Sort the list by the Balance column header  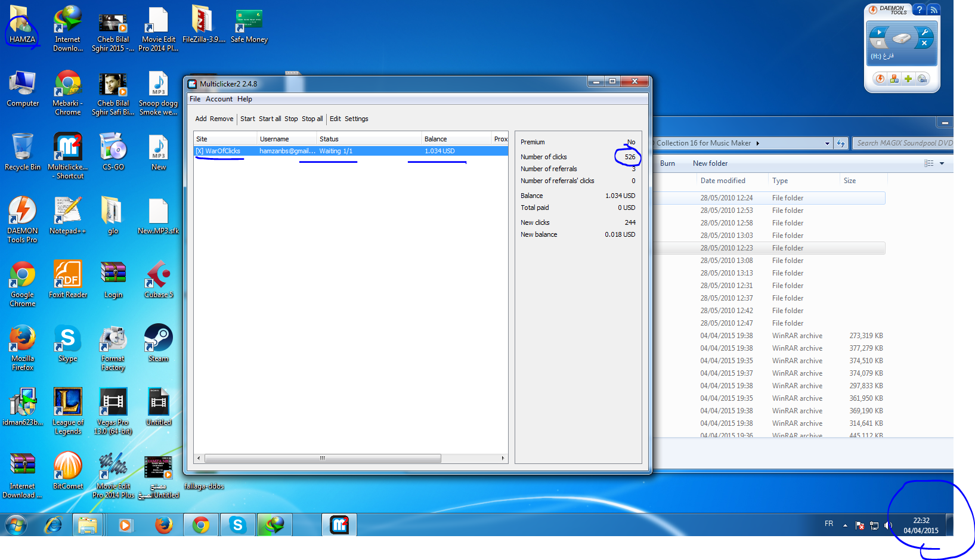pos(457,139)
